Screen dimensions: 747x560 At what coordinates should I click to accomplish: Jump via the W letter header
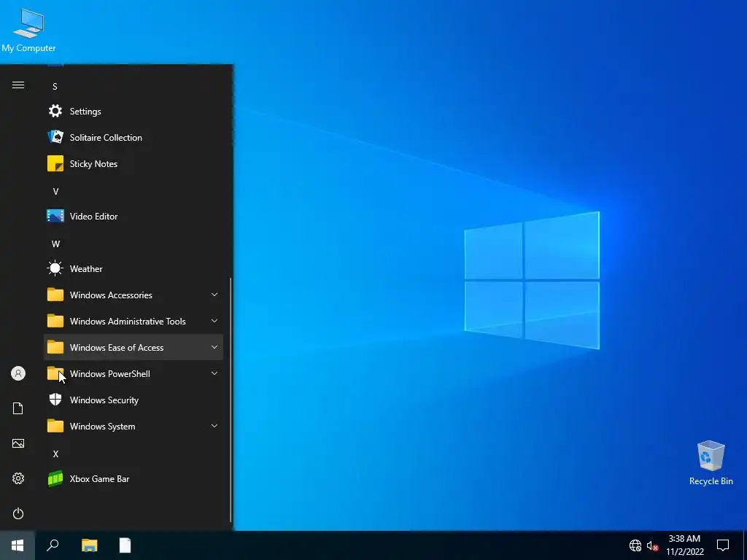(x=55, y=244)
